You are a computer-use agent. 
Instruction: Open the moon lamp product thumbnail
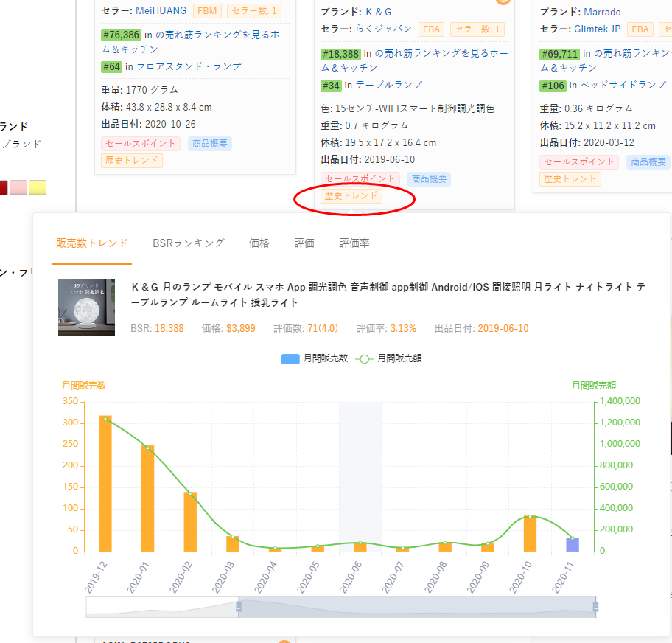coord(87,307)
